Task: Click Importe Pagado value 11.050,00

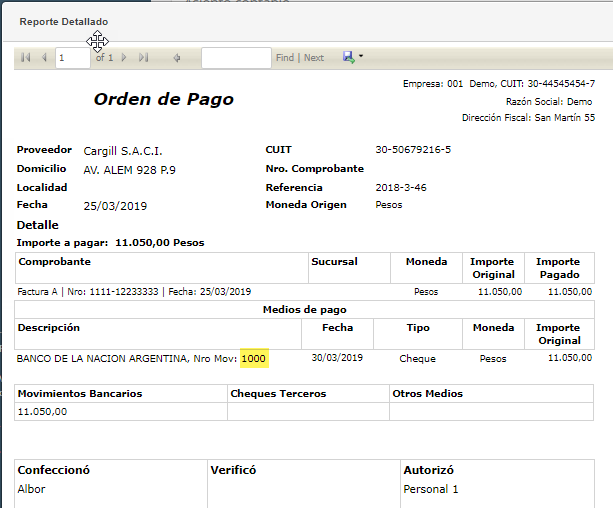Action: [570, 292]
